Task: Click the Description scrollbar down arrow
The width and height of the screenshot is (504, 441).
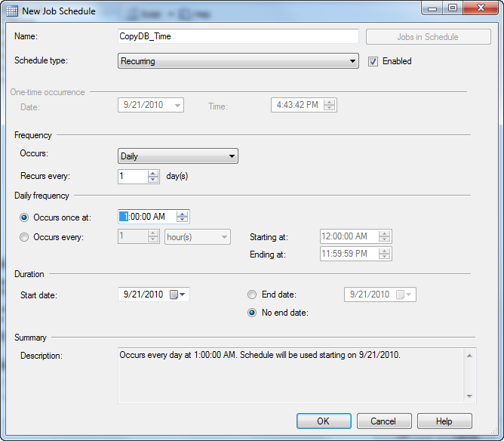Action: coord(469,396)
